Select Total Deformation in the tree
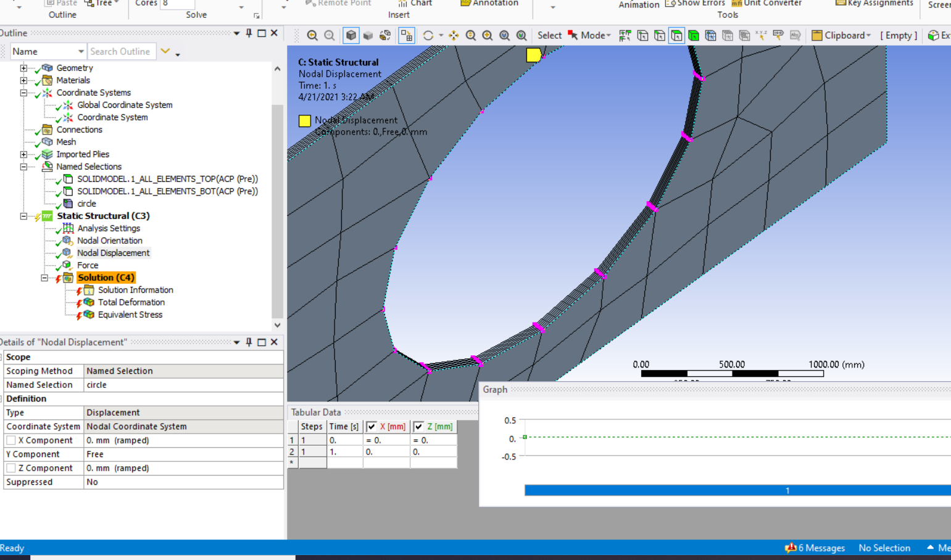The height and width of the screenshot is (560, 951). pos(131,302)
